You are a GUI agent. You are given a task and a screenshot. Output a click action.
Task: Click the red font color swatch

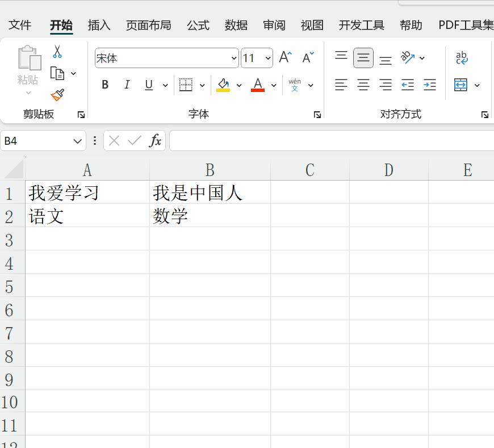tap(257, 89)
